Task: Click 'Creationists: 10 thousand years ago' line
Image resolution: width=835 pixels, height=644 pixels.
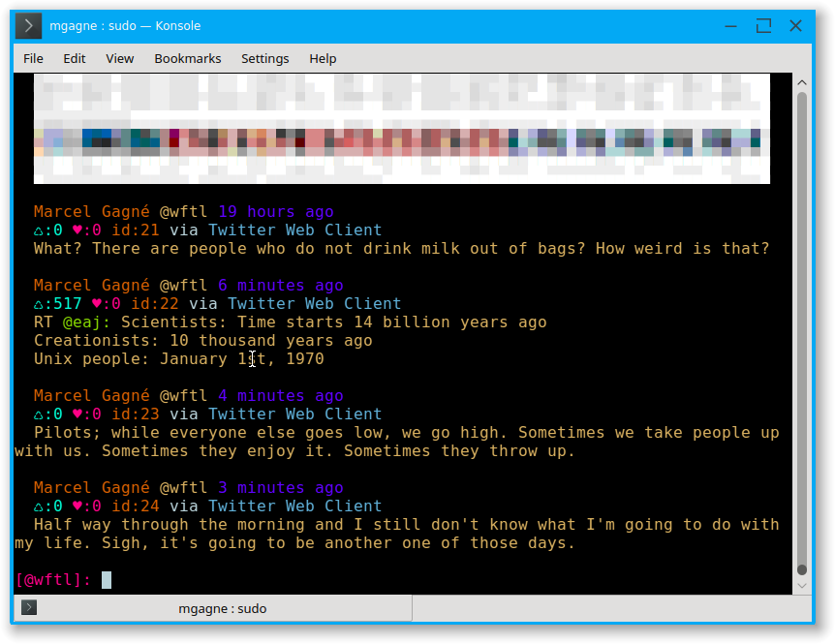Action: 202,340
